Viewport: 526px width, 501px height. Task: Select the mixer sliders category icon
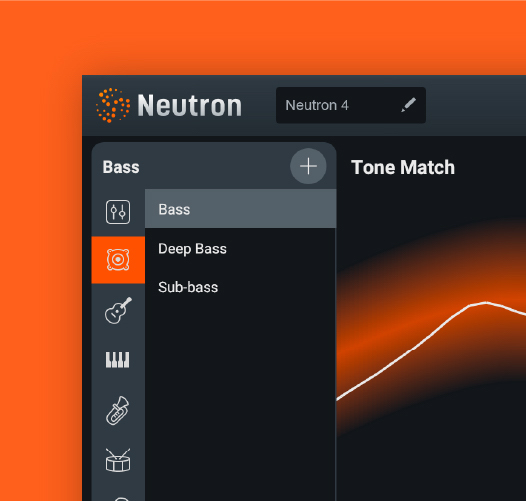tap(118, 212)
